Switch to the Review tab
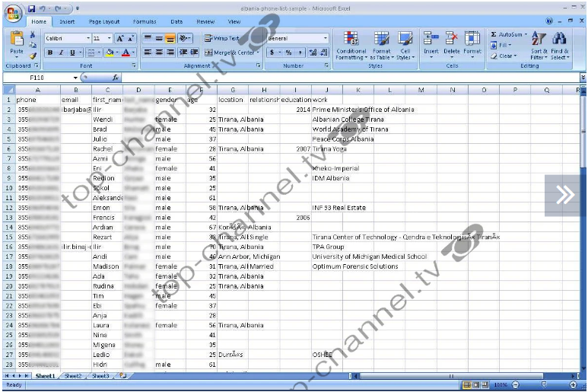Viewport: 588px width, 392px height. (x=205, y=22)
